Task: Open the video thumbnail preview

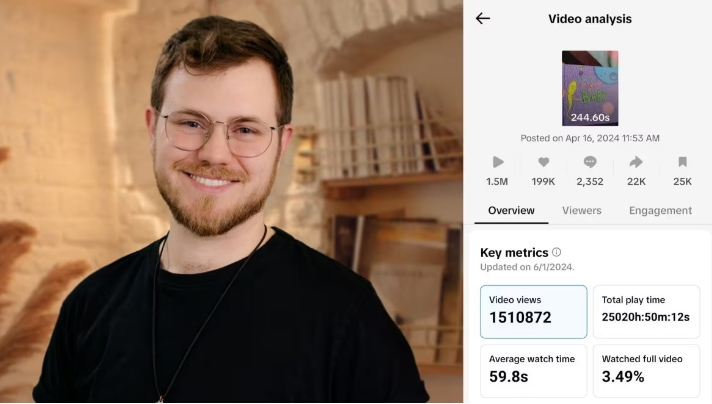Action: tap(590, 88)
